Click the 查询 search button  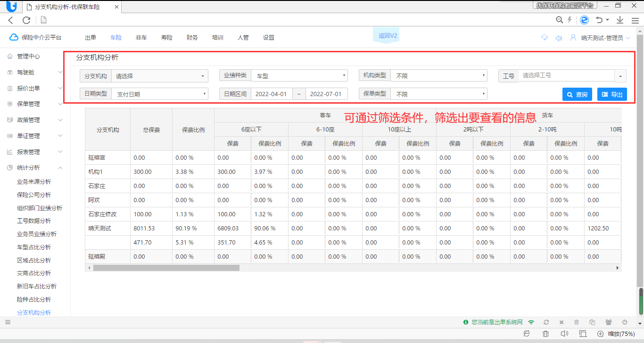coord(578,94)
